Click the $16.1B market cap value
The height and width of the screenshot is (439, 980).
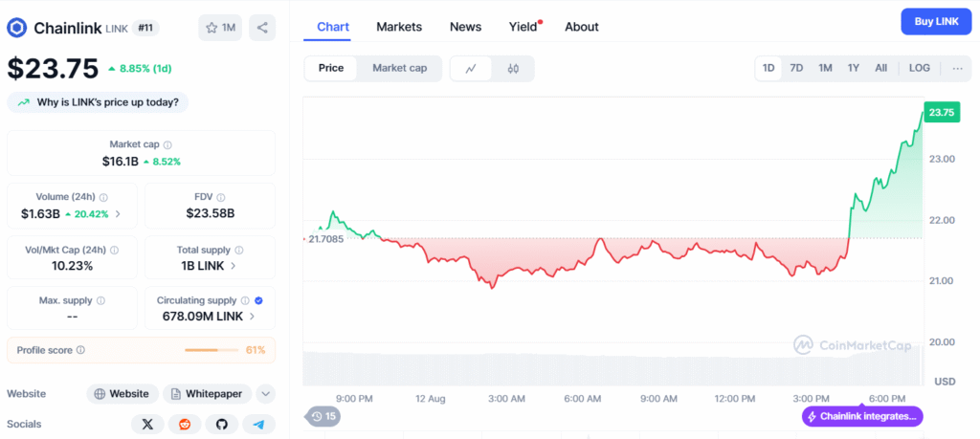(x=120, y=162)
